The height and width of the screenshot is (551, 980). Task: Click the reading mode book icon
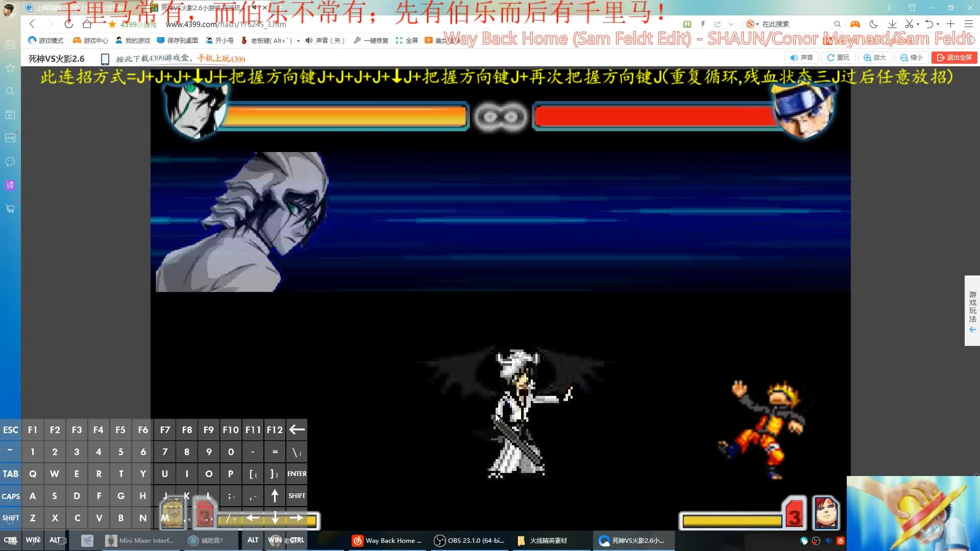click(x=687, y=24)
